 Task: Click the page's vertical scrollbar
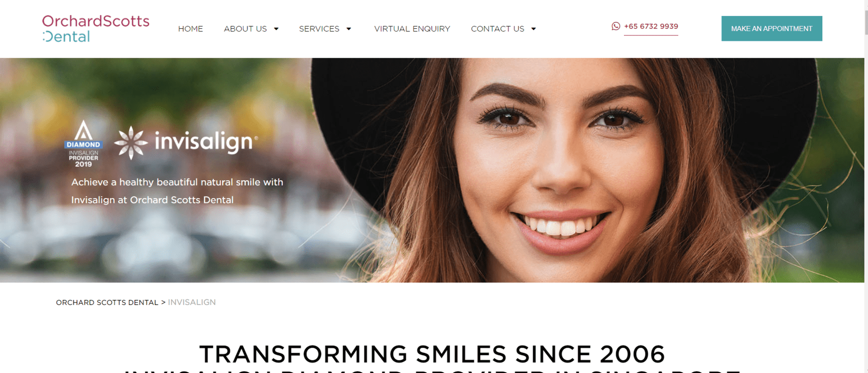[x=866, y=186]
